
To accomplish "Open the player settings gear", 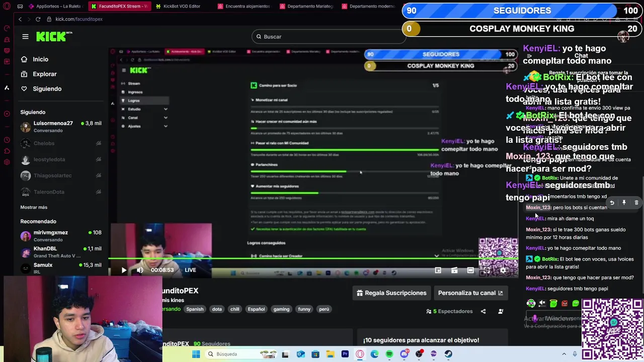I will [x=503, y=270].
